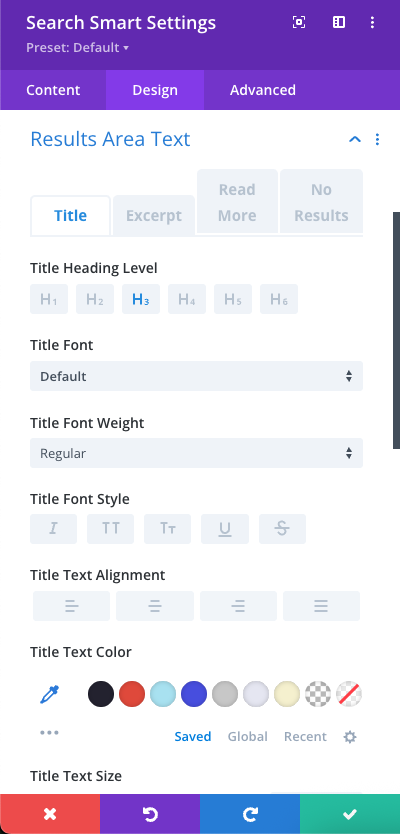Viewport: 400px width, 834px height.
Task: Open color palette settings gear
Action: [349, 737]
